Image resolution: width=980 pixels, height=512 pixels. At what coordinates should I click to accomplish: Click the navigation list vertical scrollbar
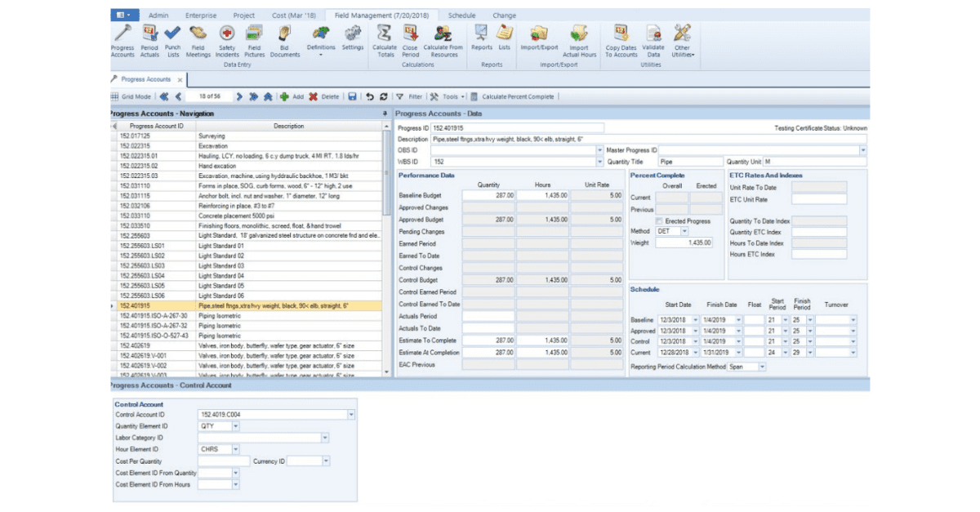click(x=387, y=249)
